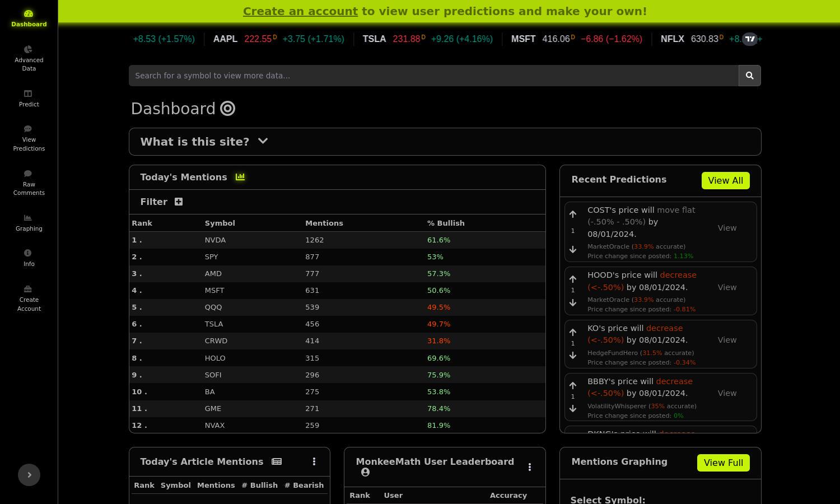The width and height of the screenshot is (840, 504).
Task: Go to Predict page in sidebar
Action: coord(29,98)
